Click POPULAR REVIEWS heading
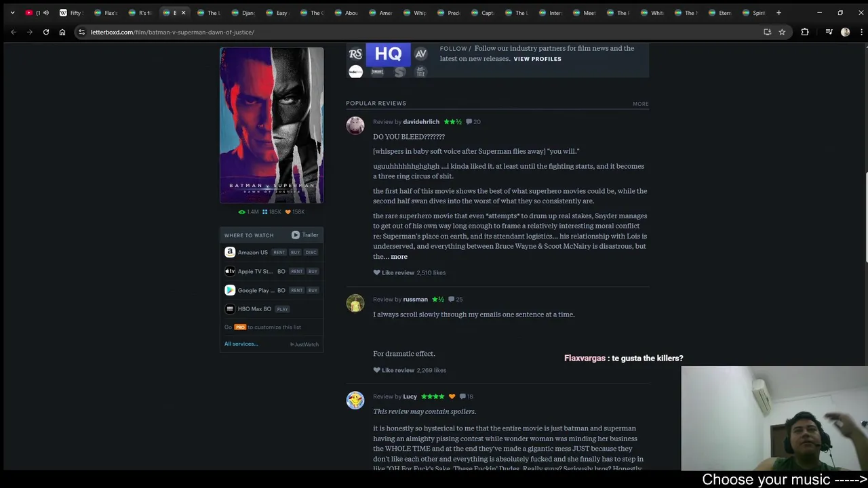Image resolution: width=868 pixels, height=488 pixels. [376, 104]
